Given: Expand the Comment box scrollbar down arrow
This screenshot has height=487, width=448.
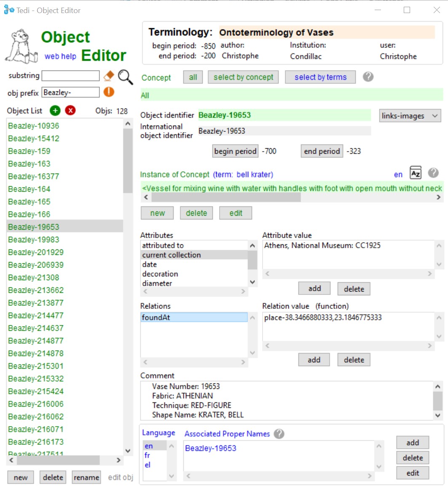Looking at the screenshot, I should point(437,415).
